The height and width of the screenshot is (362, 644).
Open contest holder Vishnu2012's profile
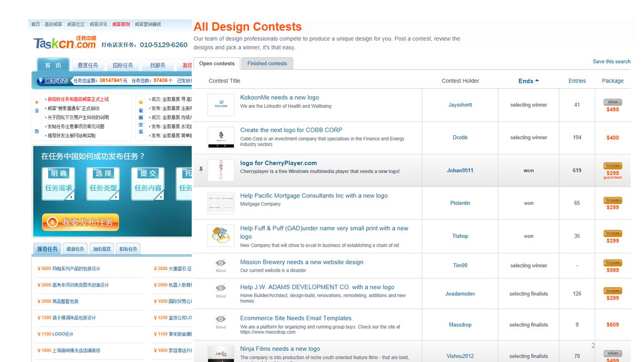[x=460, y=356]
